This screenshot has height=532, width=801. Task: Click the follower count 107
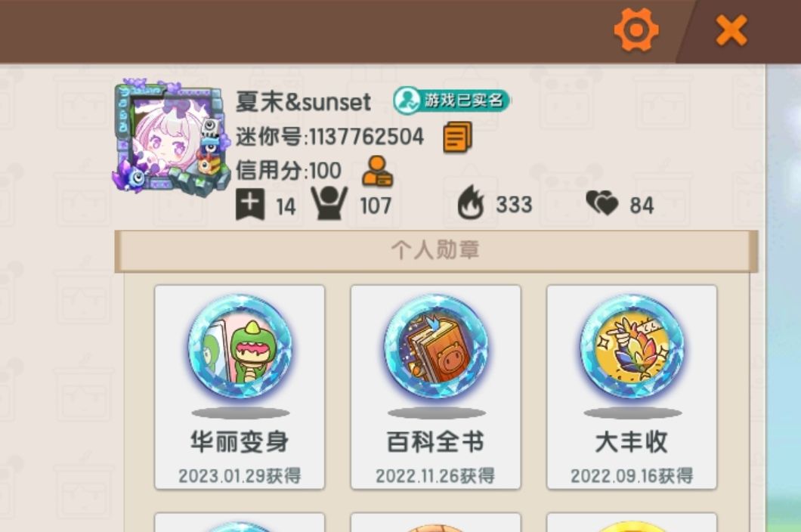[x=376, y=206]
